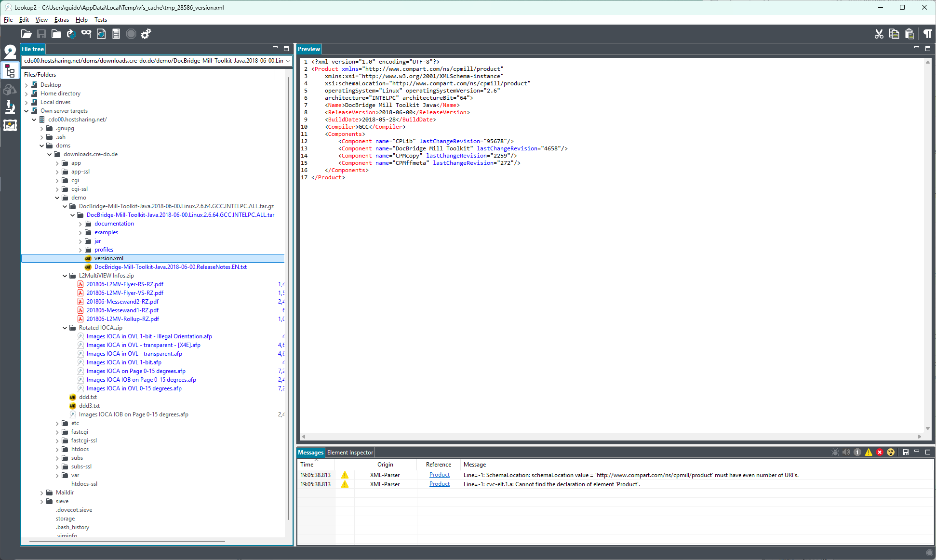Expand the documentation folder

point(80,224)
